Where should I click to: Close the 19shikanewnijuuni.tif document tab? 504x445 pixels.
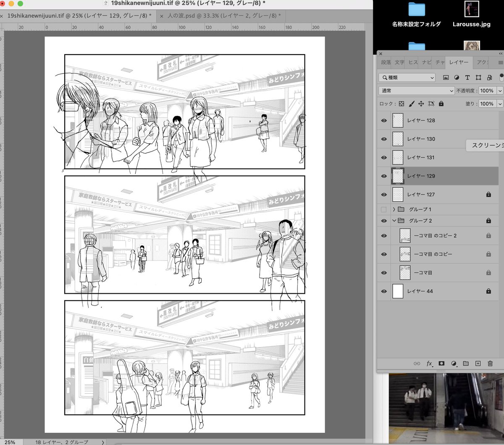click(x=2, y=16)
